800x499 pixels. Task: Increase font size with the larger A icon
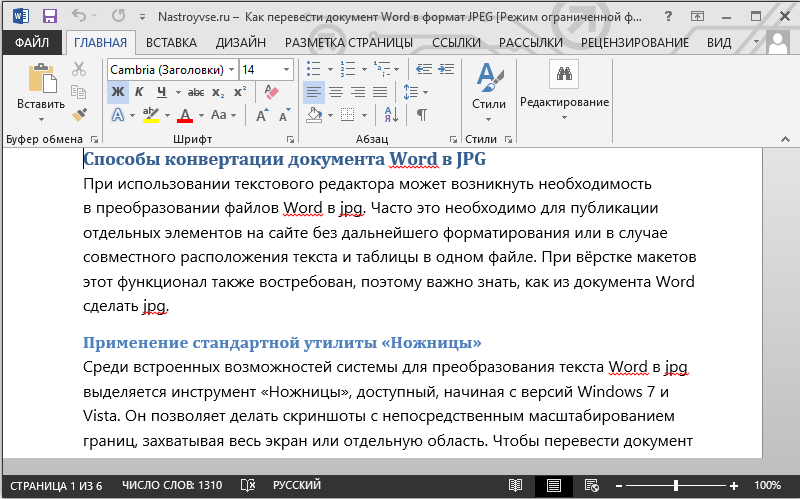pyautogui.click(x=262, y=115)
